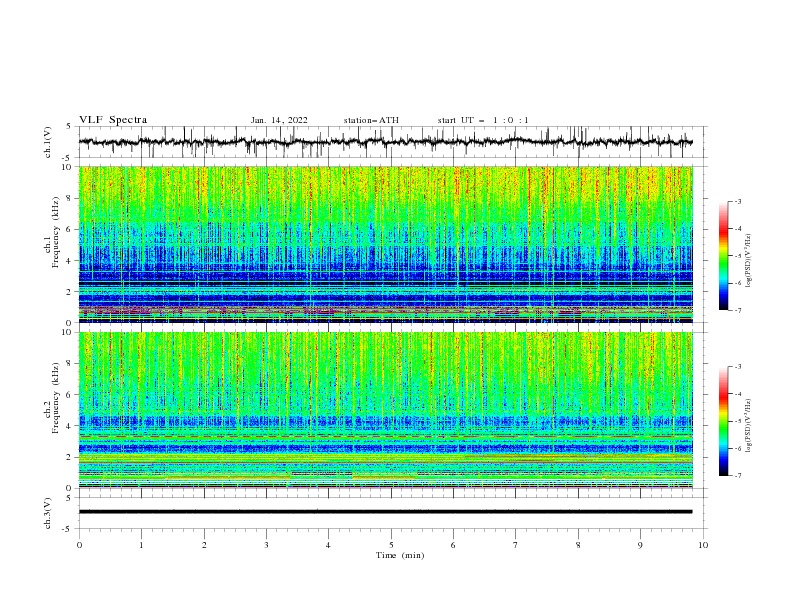Click the time axis tick label "10"
792x612 pixels.
click(x=703, y=545)
